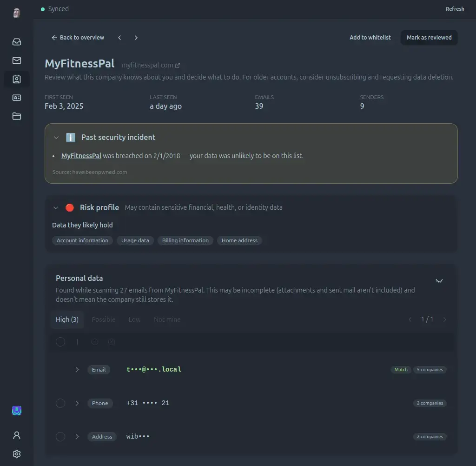Select the Phone row checkbox
The image size is (476, 466).
pos(60,403)
